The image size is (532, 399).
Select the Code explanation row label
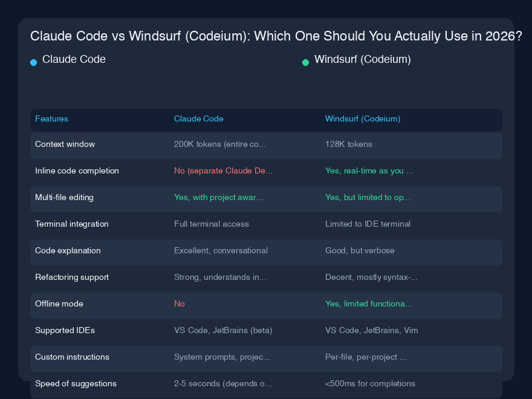click(68, 251)
